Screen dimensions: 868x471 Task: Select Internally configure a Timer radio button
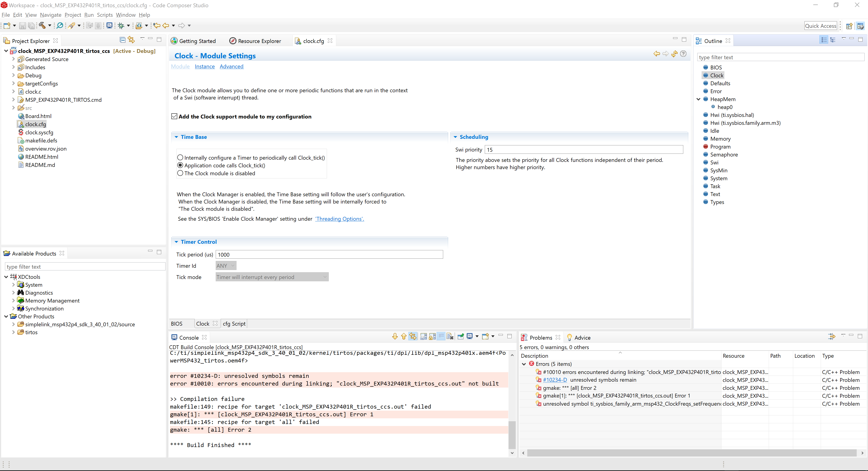click(x=180, y=157)
